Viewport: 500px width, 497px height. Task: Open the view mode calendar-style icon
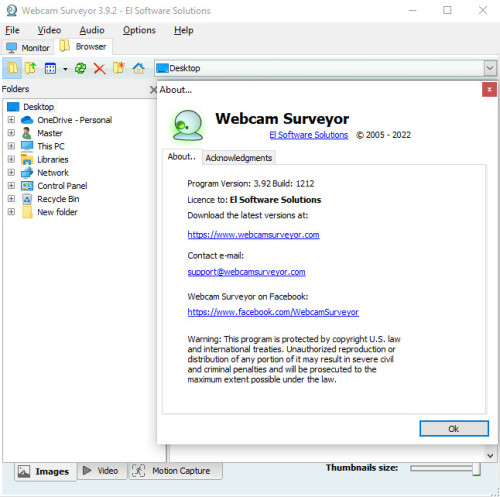50,69
